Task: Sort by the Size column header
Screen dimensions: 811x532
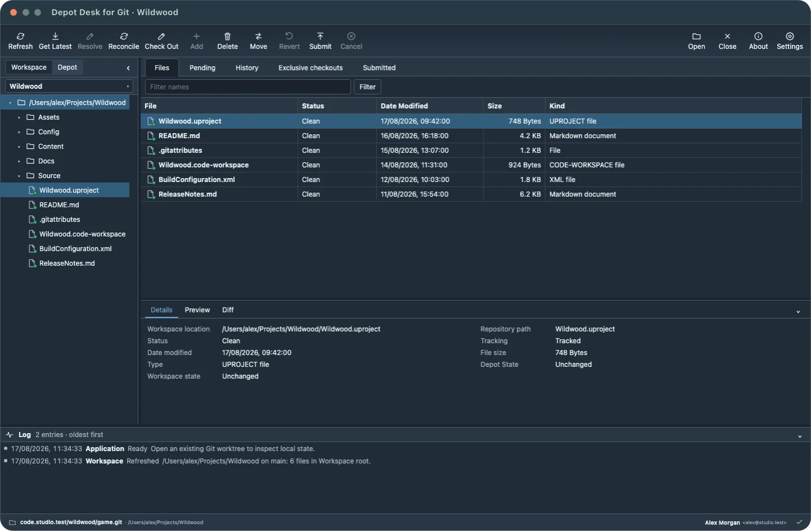Action: (x=514, y=106)
